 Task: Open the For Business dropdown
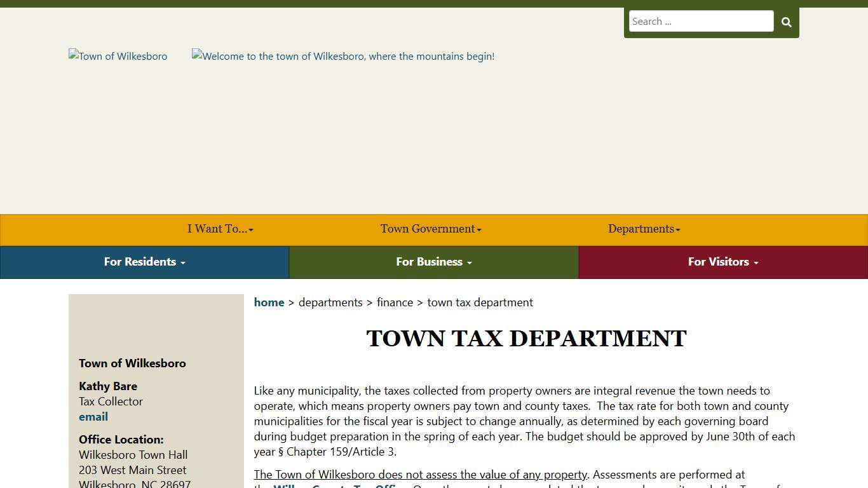(x=433, y=262)
